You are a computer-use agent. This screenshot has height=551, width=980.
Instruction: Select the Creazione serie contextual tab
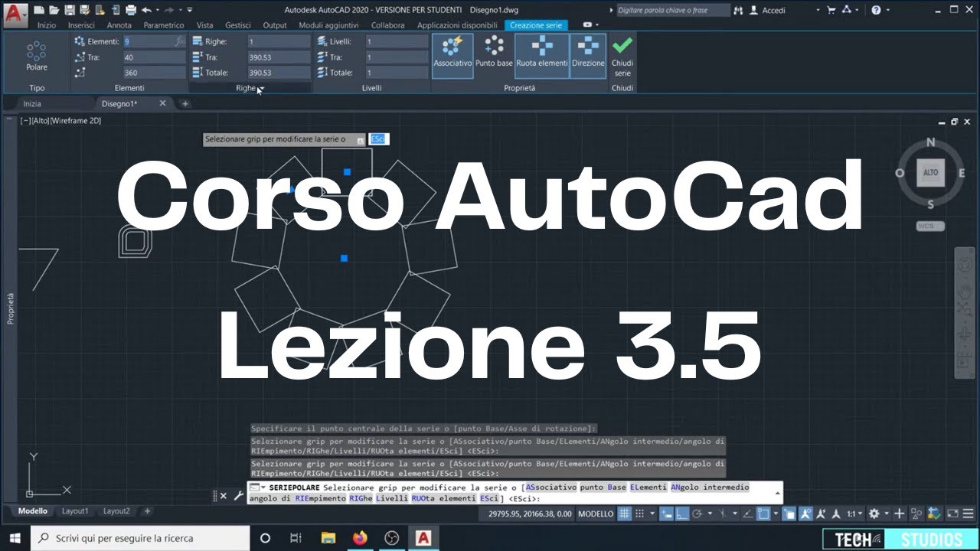pyautogui.click(x=536, y=25)
